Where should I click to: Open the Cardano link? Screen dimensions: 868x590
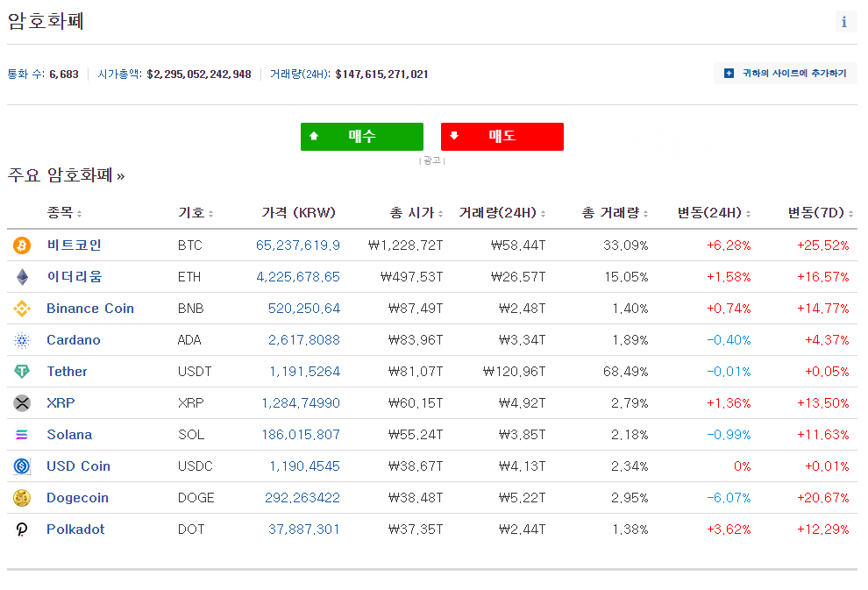tap(74, 340)
